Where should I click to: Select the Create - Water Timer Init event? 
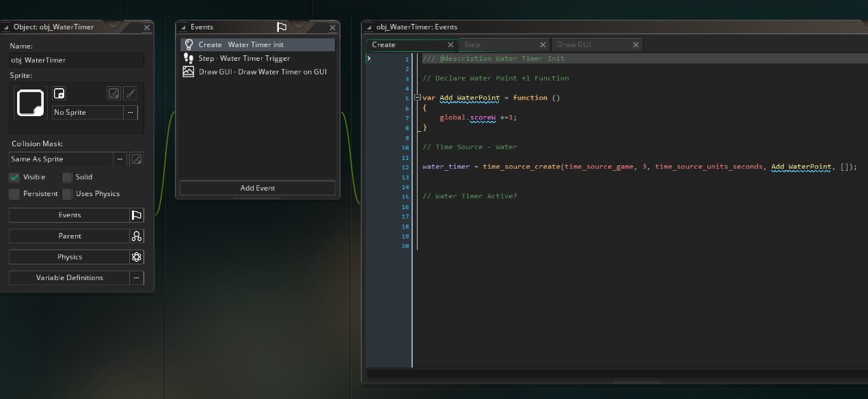click(258, 44)
